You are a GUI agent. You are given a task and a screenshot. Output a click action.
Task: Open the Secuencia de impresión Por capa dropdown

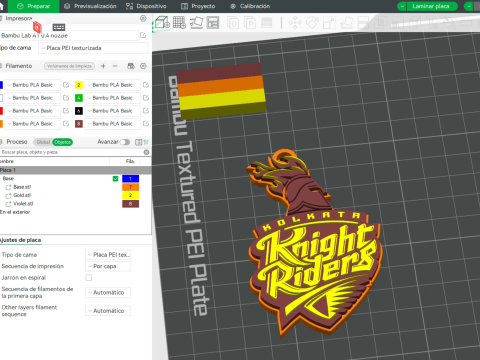point(108,266)
